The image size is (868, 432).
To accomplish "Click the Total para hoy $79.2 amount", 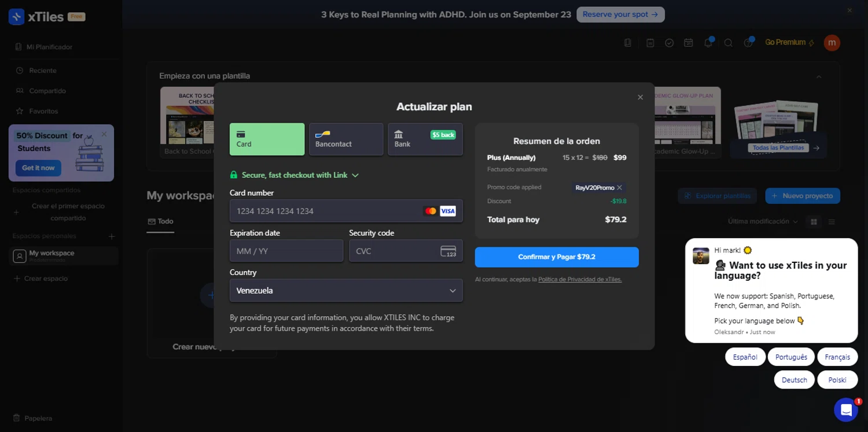I will 616,220.
